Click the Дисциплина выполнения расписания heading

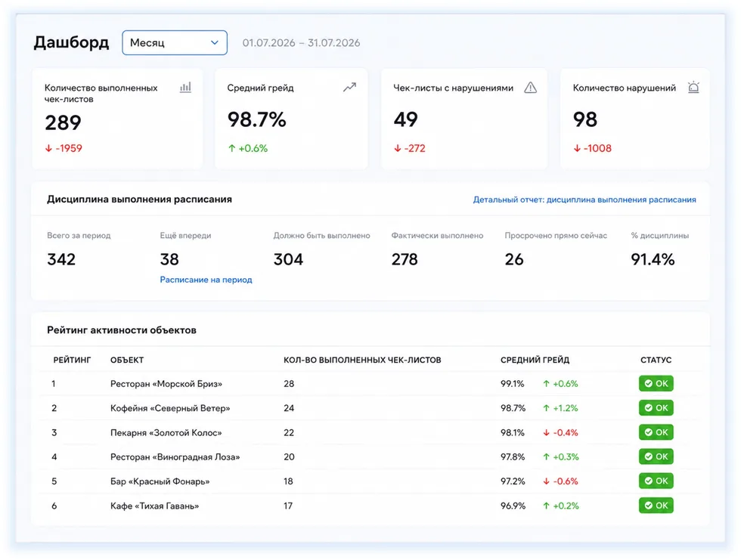click(x=139, y=200)
